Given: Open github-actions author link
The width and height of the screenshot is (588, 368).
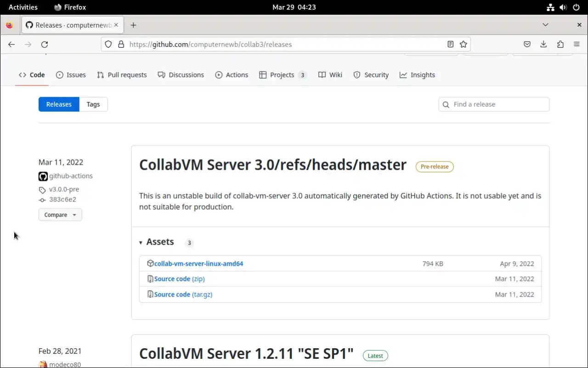Looking at the screenshot, I should tap(71, 176).
